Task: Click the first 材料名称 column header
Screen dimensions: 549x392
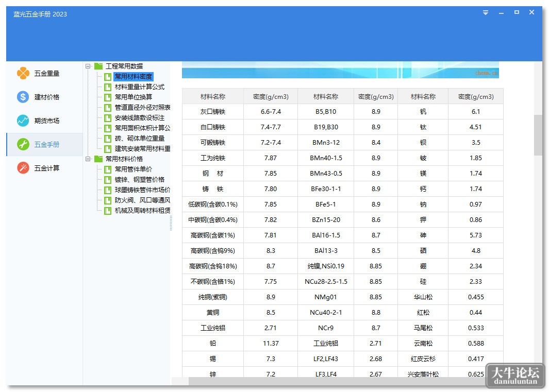Action: [213, 97]
